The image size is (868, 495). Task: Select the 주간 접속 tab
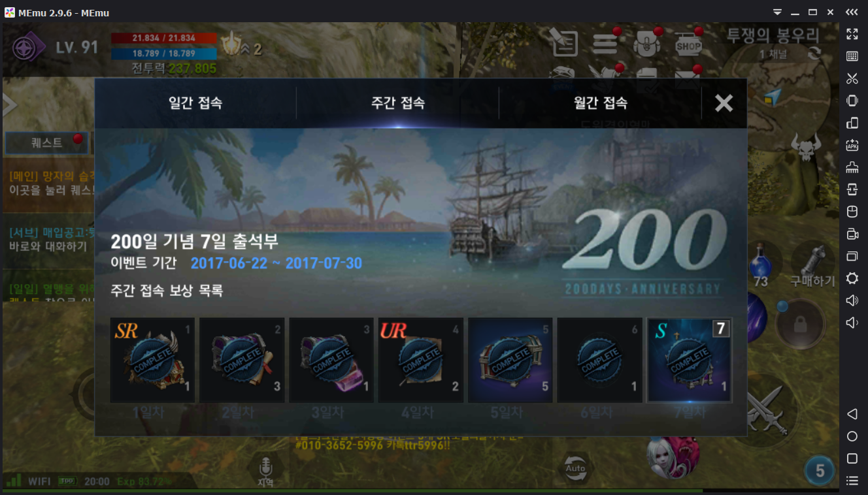tap(397, 103)
